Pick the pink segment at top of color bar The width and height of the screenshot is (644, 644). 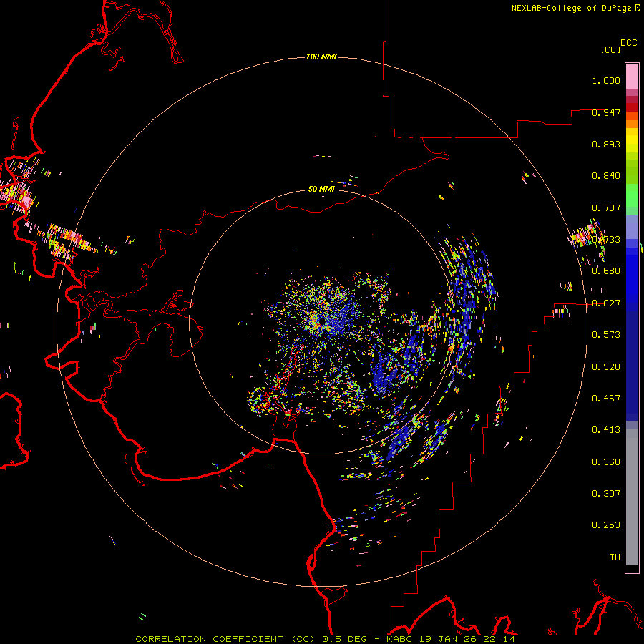[x=632, y=77]
